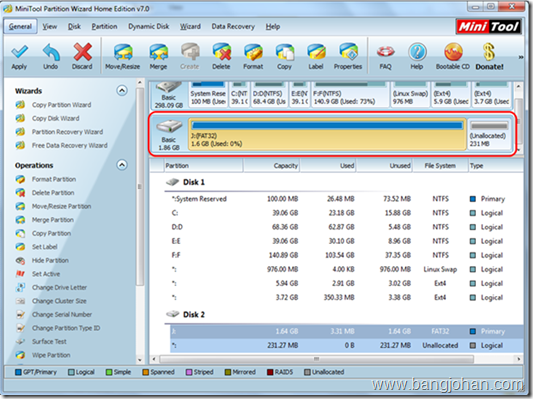The image size is (533, 399).
Task: Collapse the Operations panel section
Action: 122,165
